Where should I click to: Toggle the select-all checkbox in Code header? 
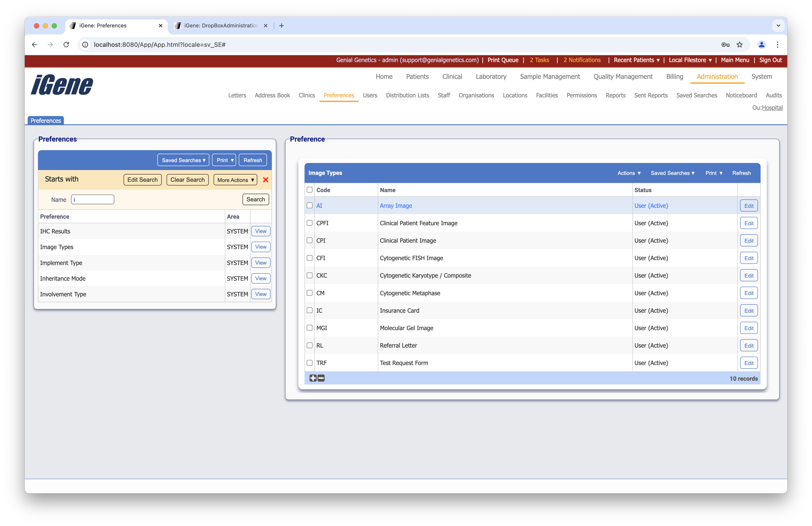coord(309,190)
